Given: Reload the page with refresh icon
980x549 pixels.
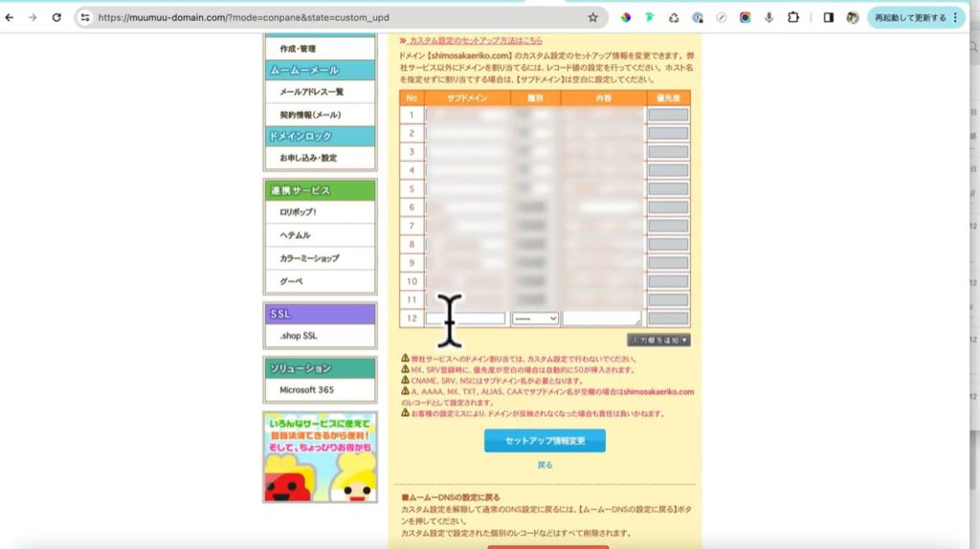Looking at the screenshot, I should click(x=56, y=17).
